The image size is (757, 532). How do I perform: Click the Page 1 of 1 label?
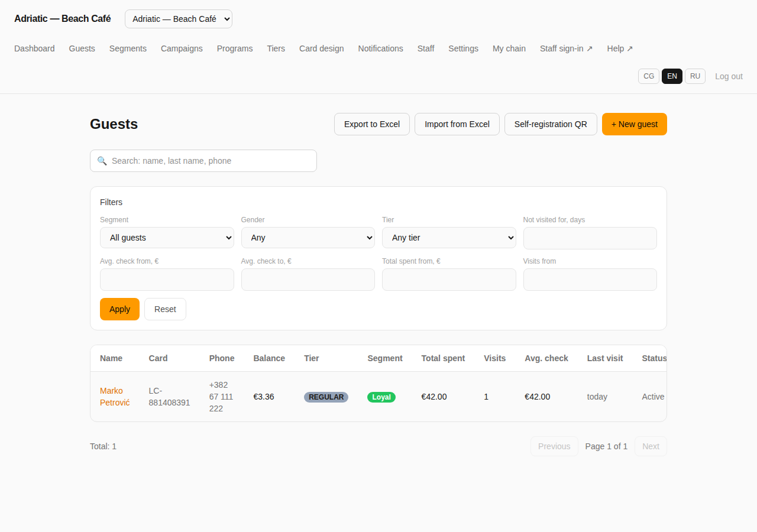click(x=606, y=446)
